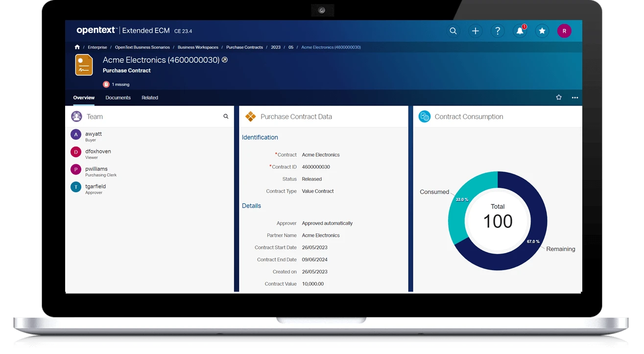Click the opentext logo
Image resolution: width=644 pixels, height=354 pixels.
pyautogui.click(x=96, y=30)
